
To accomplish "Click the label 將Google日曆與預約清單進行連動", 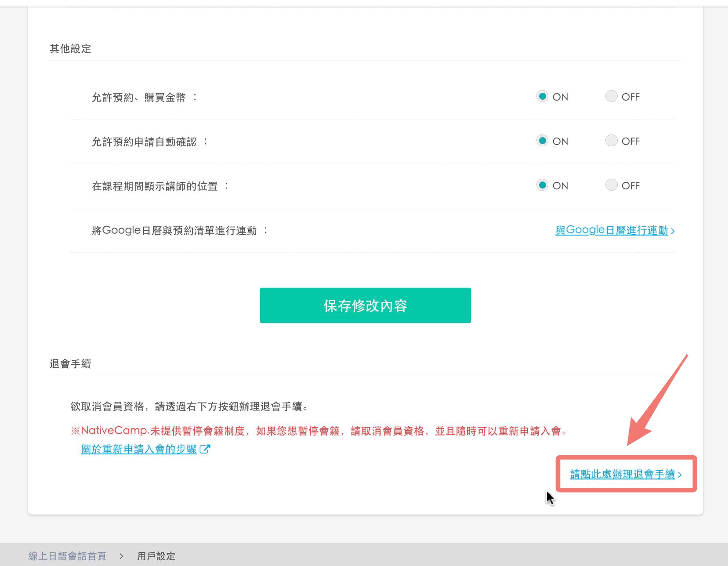I will tap(174, 230).
